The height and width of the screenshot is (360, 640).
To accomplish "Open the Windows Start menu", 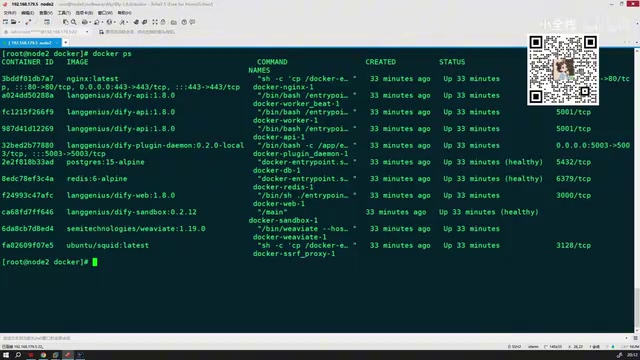I will coord(6,355).
